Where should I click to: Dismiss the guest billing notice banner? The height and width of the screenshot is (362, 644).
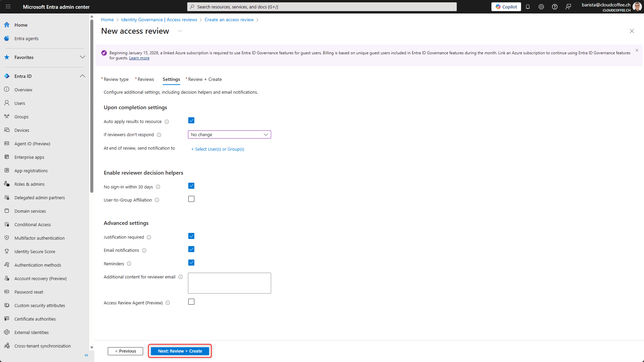tap(637, 51)
